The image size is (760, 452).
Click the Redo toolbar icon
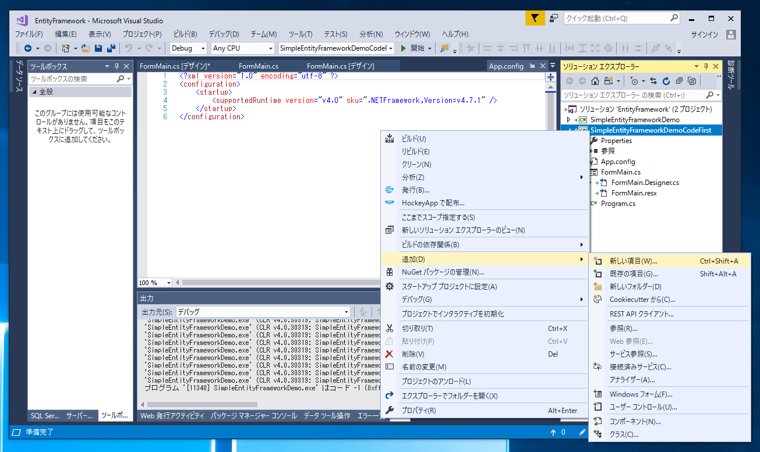149,48
